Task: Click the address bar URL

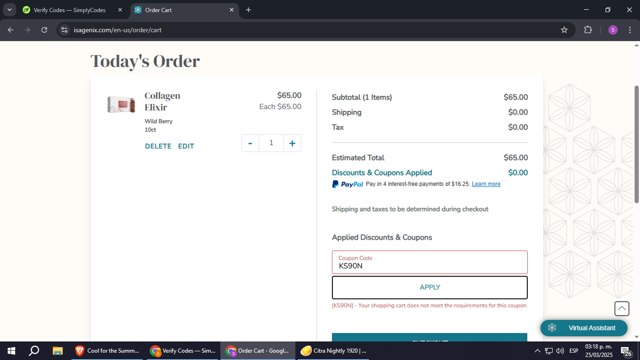Action: [x=118, y=30]
